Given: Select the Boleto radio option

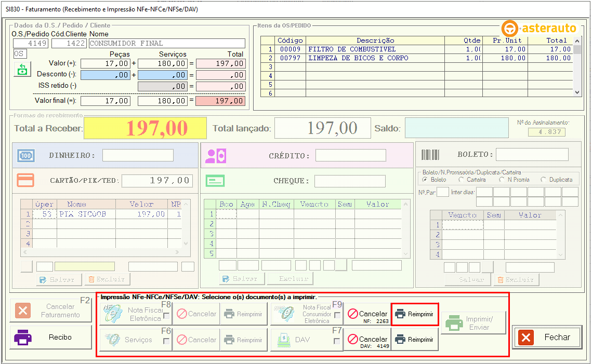Looking at the screenshot, I should click(x=425, y=180).
